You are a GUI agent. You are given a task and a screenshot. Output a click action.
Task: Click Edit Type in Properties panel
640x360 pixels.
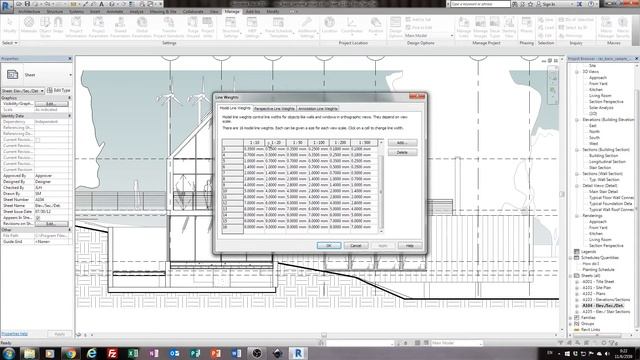pos(59,90)
